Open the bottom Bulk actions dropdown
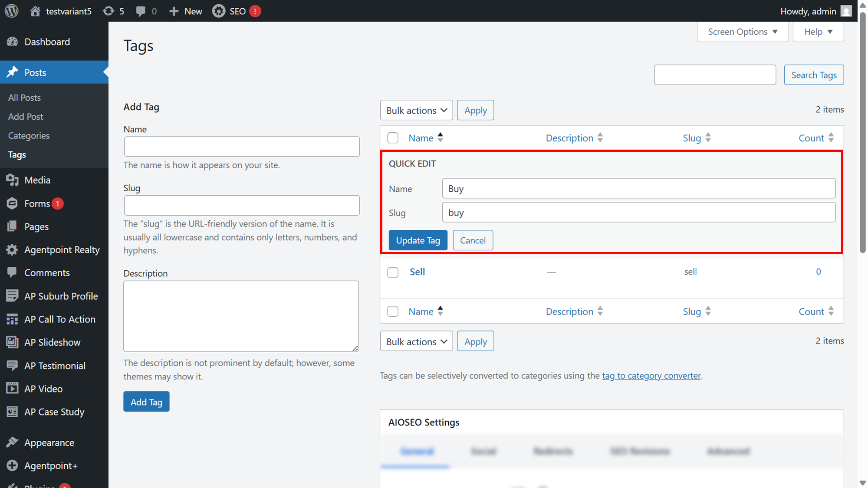This screenshot has width=868, height=488. point(416,341)
